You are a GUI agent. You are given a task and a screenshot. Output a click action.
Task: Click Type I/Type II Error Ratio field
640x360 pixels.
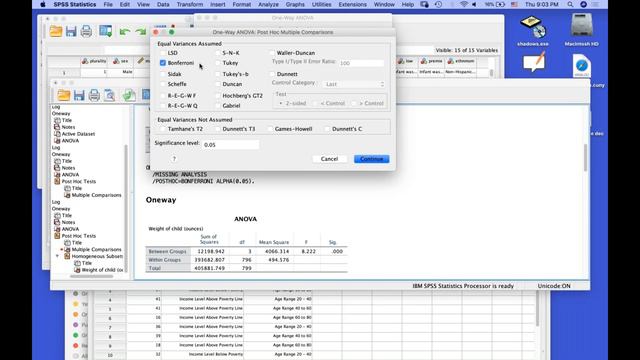[362, 63]
